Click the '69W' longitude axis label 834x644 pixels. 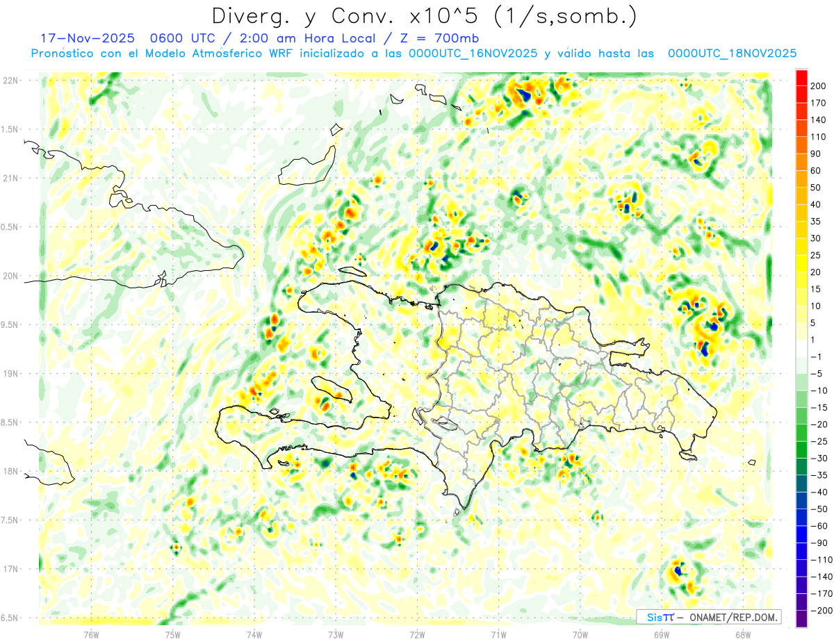click(x=661, y=634)
